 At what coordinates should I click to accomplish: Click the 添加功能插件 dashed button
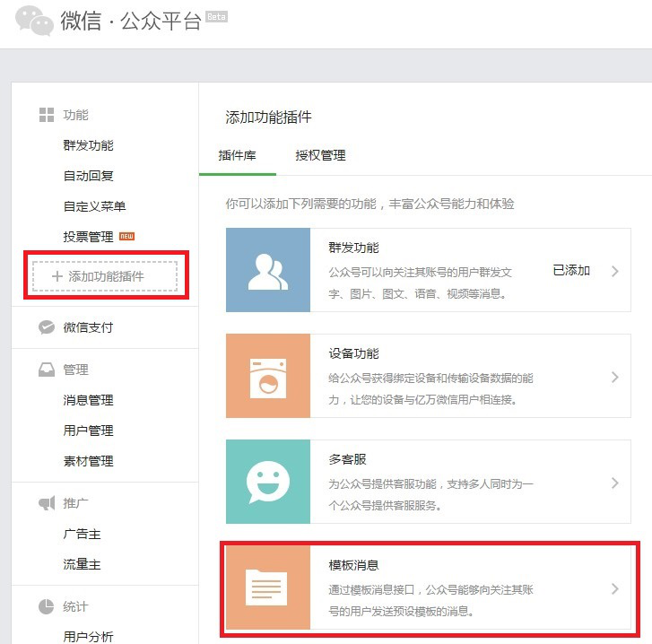point(105,276)
